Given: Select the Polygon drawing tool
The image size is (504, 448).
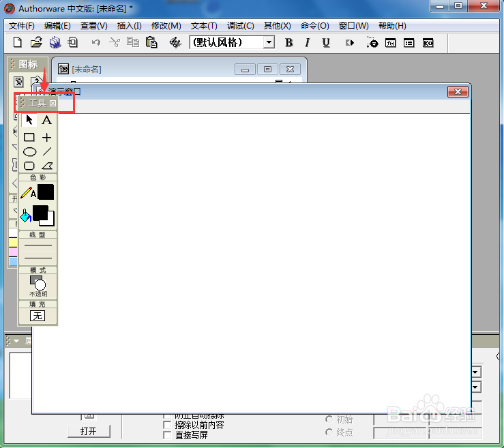Looking at the screenshot, I should point(47,166).
